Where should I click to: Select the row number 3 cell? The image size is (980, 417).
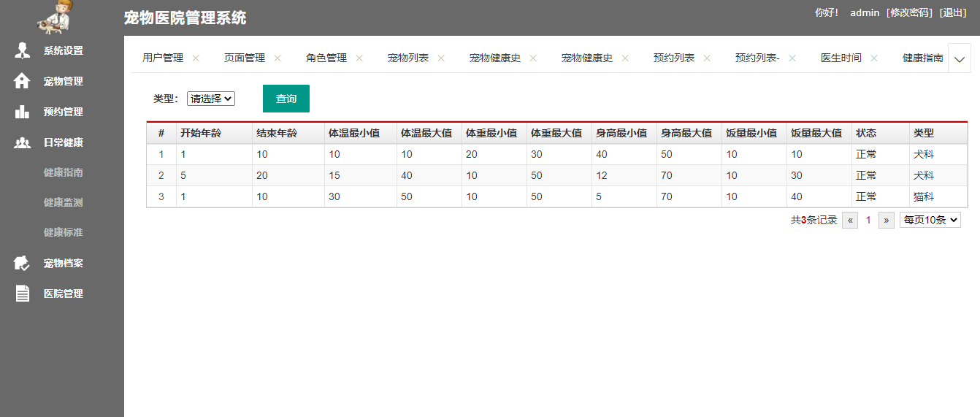pos(161,196)
